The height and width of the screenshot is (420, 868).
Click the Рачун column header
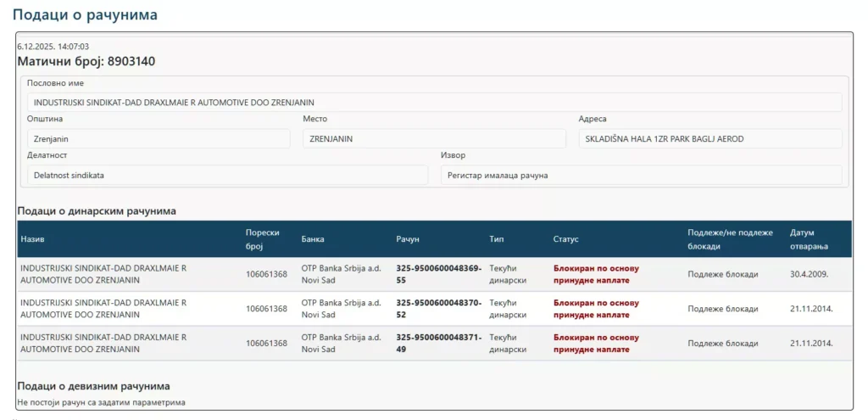[408, 239]
